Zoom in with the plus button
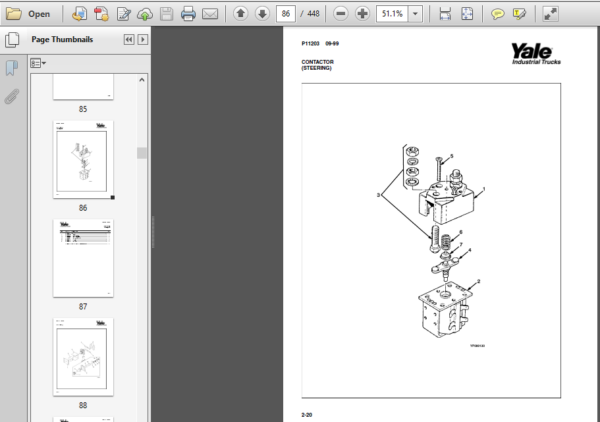600x422 pixels. pos(362,14)
